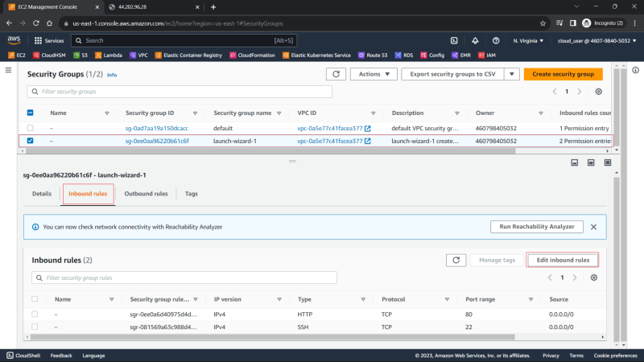
Task: Click the inbound rules horizontal scrollbar
Action: click(x=273, y=337)
